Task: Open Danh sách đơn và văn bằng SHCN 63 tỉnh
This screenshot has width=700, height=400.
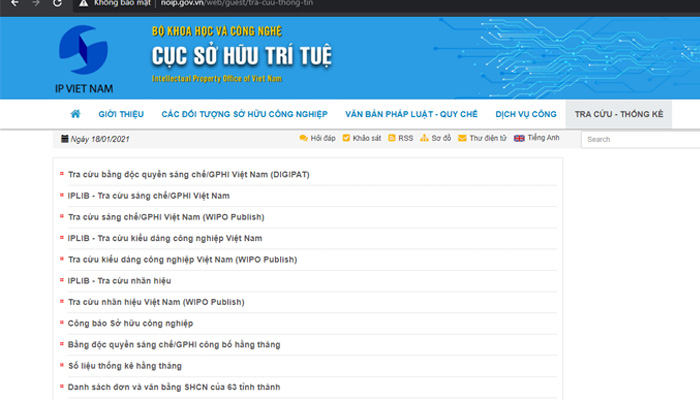Action: coord(174,387)
